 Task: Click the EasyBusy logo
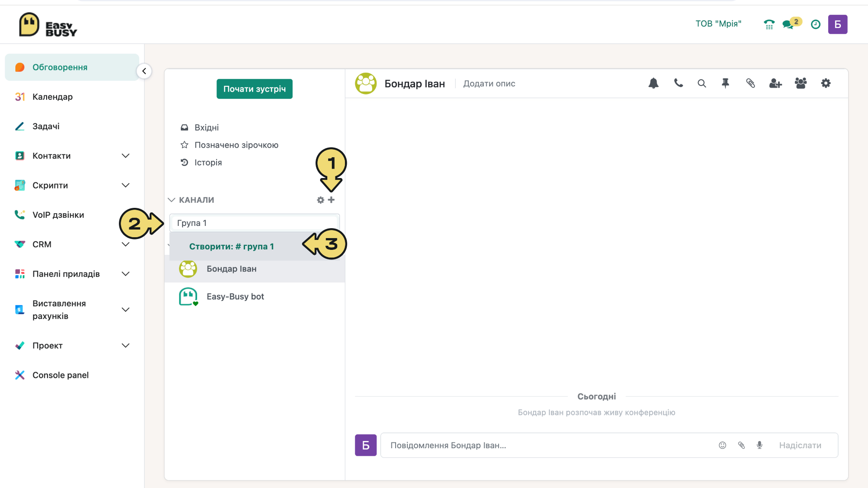pyautogui.click(x=48, y=24)
